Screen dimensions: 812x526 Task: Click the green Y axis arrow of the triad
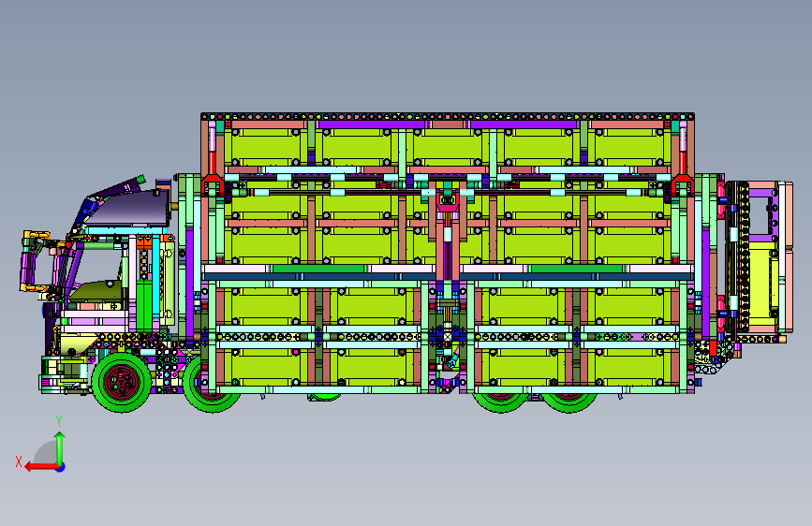click(x=60, y=448)
